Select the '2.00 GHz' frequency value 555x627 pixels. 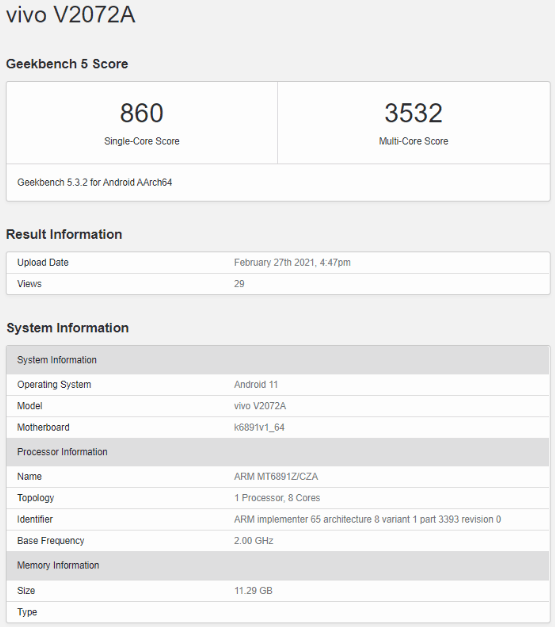[254, 541]
